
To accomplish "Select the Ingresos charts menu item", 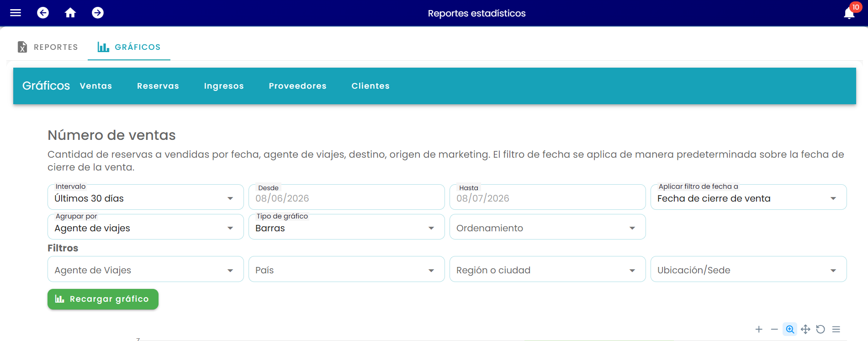I will (x=224, y=86).
